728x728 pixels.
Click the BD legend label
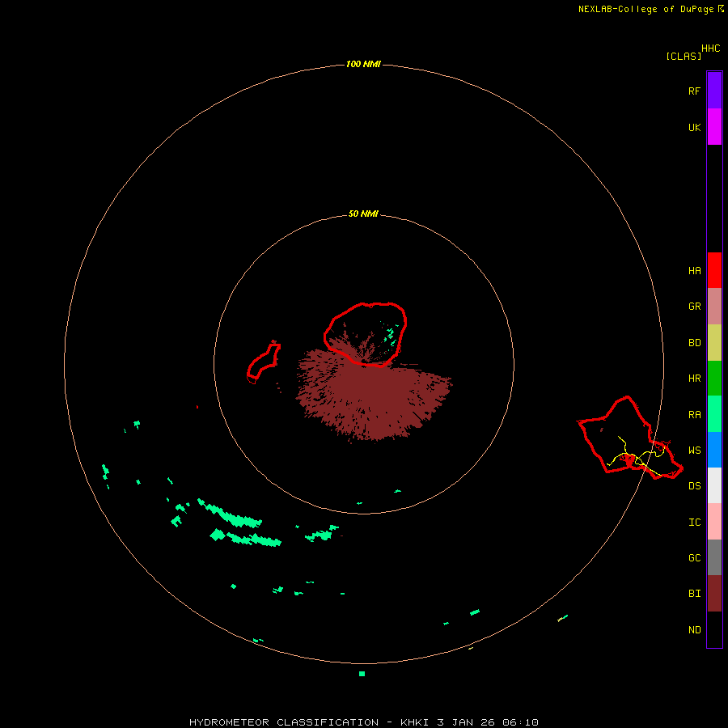695,343
